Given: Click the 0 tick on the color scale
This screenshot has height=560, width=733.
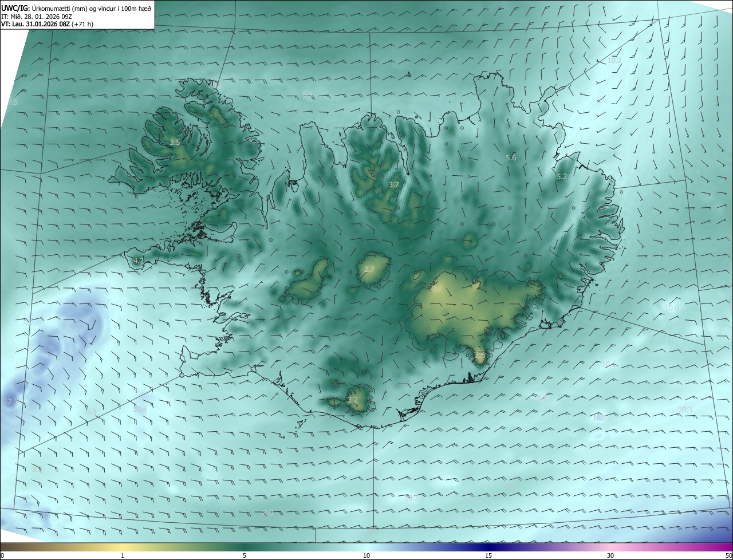Looking at the screenshot, I should (x=2, y=555).
